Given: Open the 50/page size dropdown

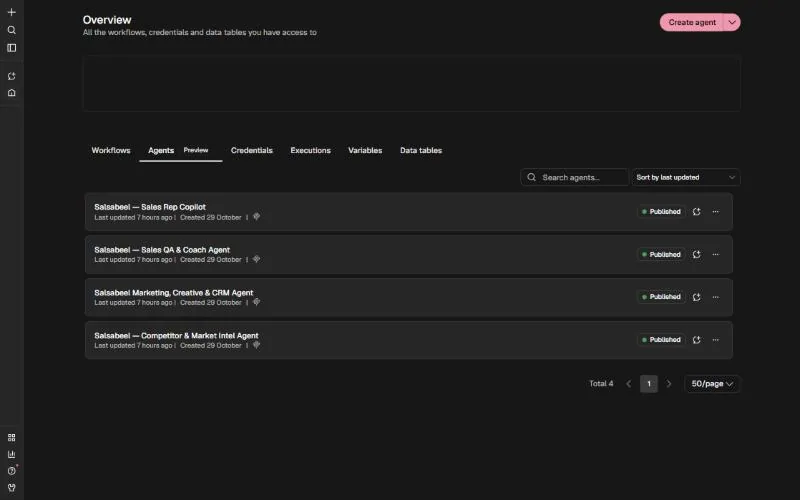Looking at the screenshot, I should pyautogui.click(x=712, y=384).
